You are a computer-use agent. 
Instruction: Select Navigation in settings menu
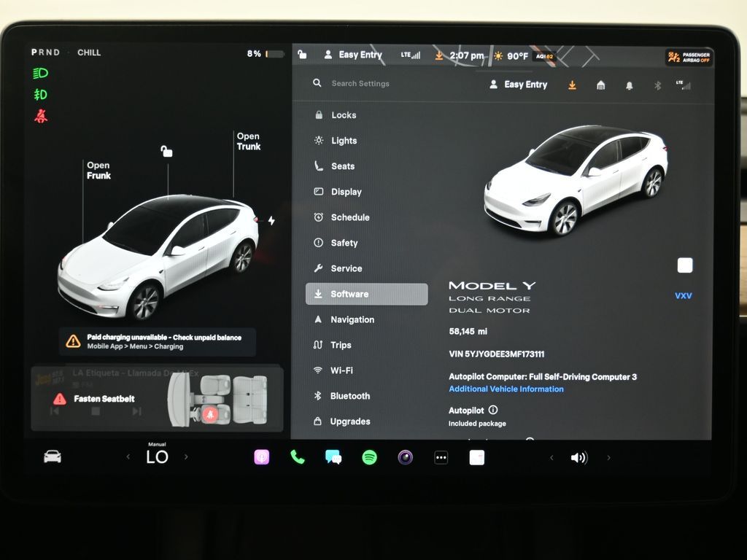[x=352, y=319]
